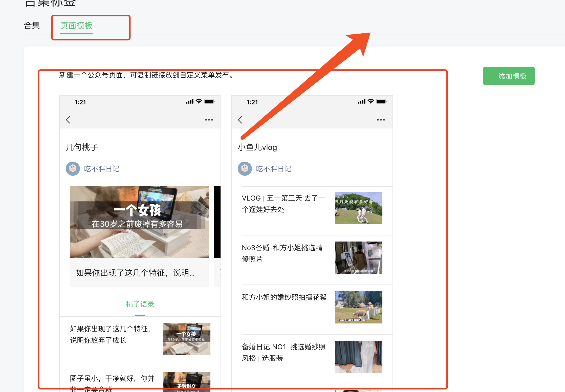Viewport: 565px width, 392px height.
Task: Click Wi-Fi icon in right phone preview
Action: [x=371, y=101]
